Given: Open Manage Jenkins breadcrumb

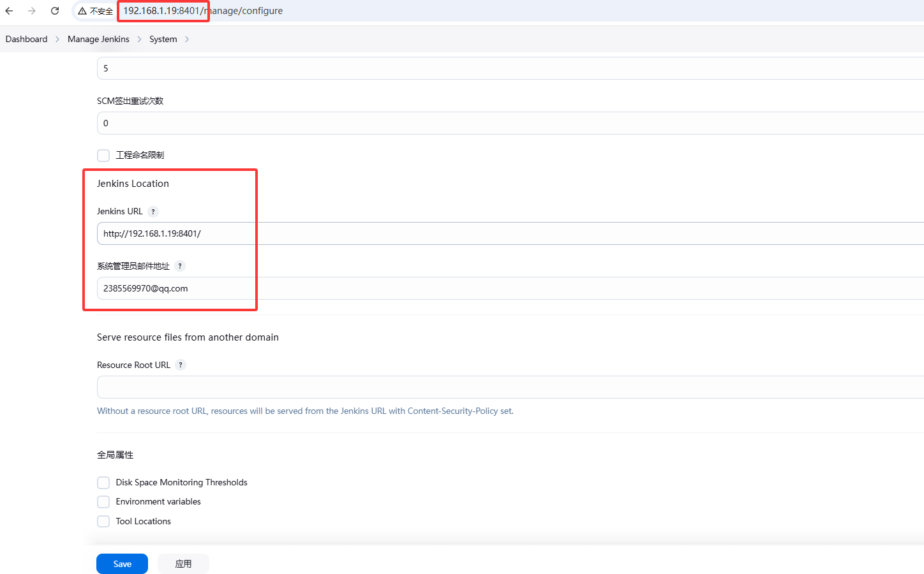Looking at the screenshot, I should 98,40.
